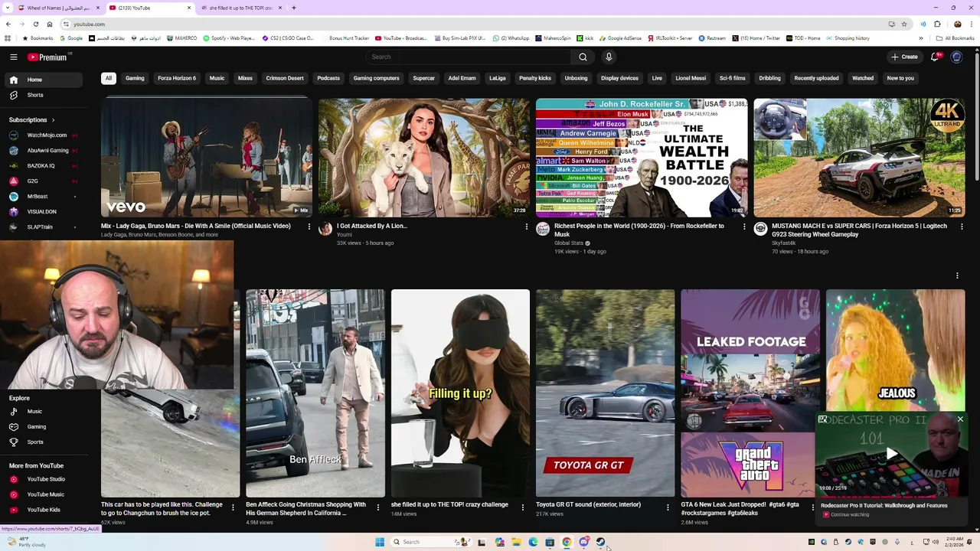Open Steam from the taskbar

pos(601,542)
